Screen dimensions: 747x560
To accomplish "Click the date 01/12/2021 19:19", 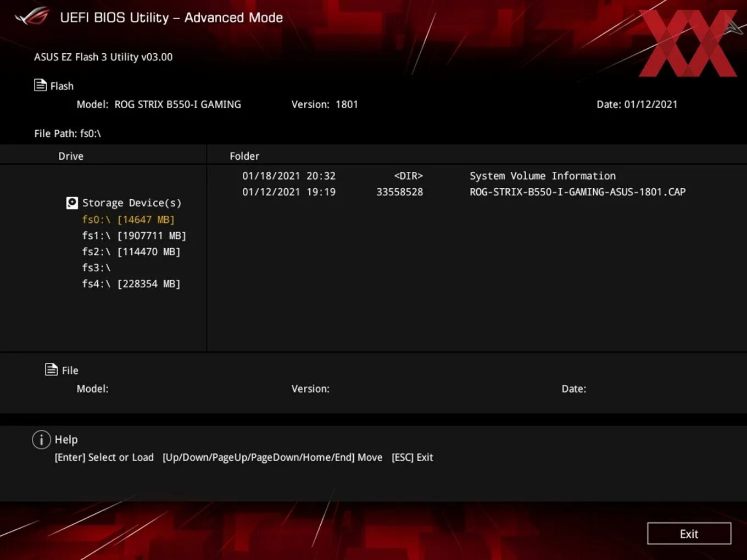I will (x=289, y=192).
